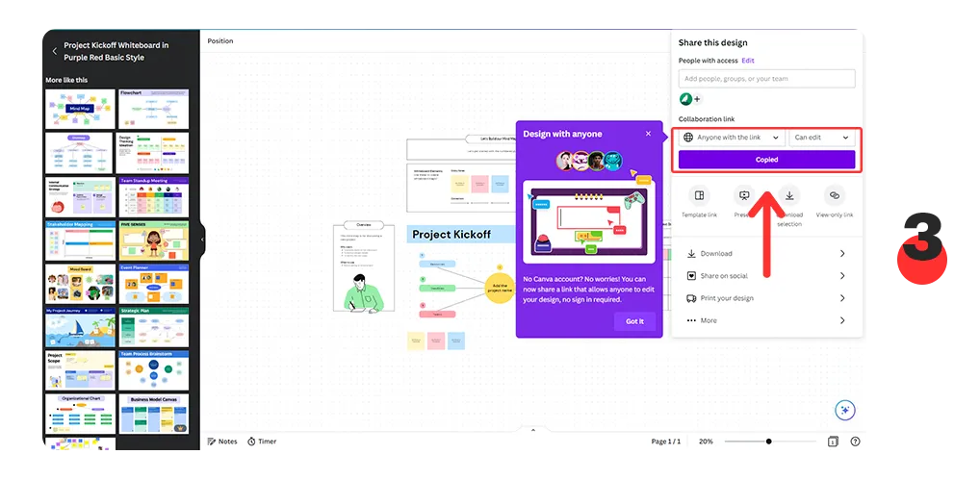Open the Mind Map template thumbnail
980x480 pixels.
[x=80, y=109]
